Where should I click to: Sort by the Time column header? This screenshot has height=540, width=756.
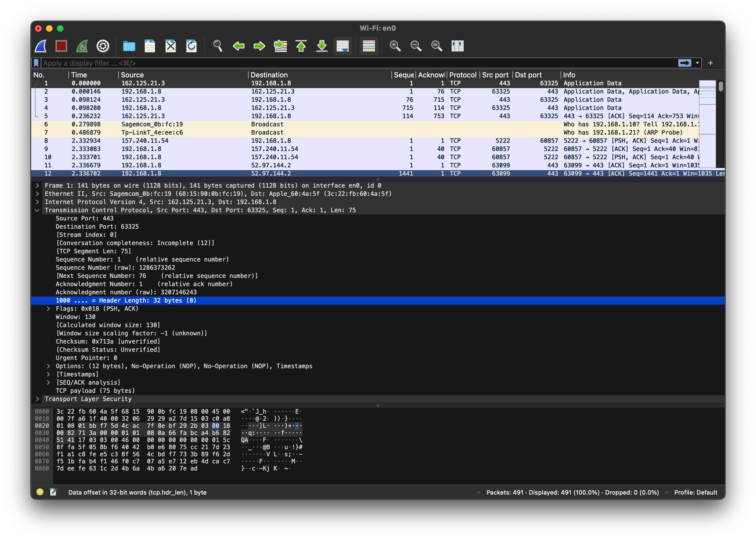(x=93, y=75)
